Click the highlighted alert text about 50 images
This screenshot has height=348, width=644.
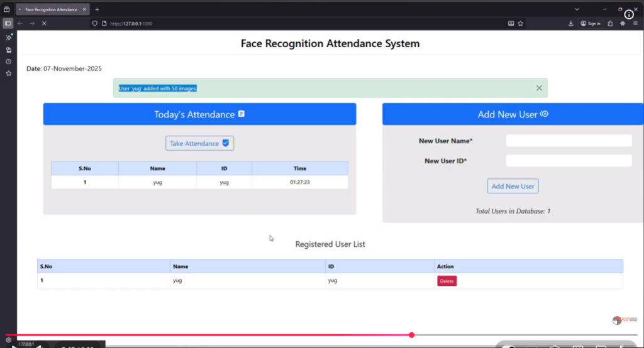pyautogui.click(x=158, y=88)
